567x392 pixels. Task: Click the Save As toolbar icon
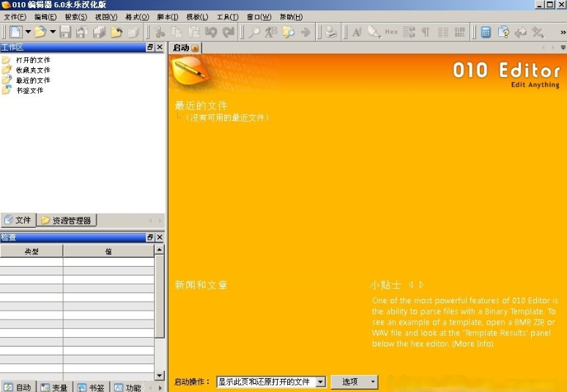pyautogui.click(x=82, y=32)
